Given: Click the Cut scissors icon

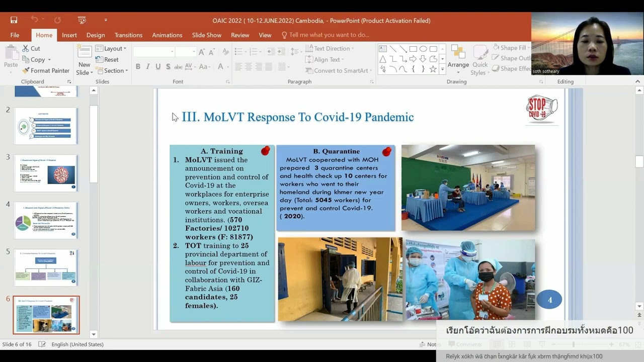Looking at the screenshot, I should click(x=26, y=49).
